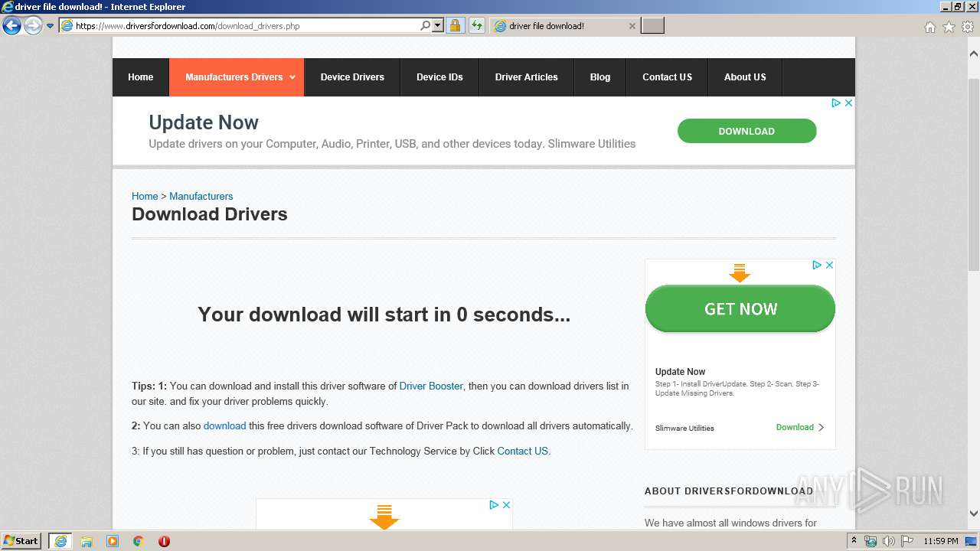The height and width of the screenshot is (551, 980).
Task: Close the 'driver file download!' tab
Action: pyautogui.click(x=632, y=26)
